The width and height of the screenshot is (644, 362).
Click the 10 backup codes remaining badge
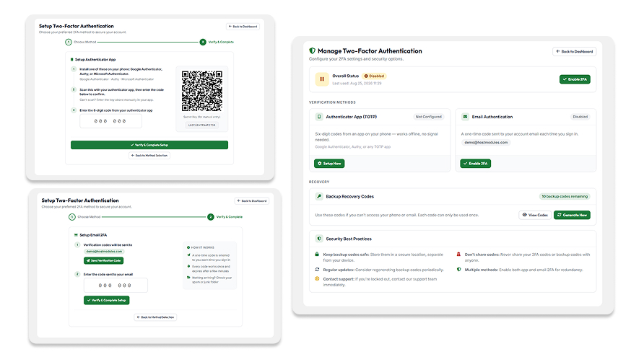[565, 196]
